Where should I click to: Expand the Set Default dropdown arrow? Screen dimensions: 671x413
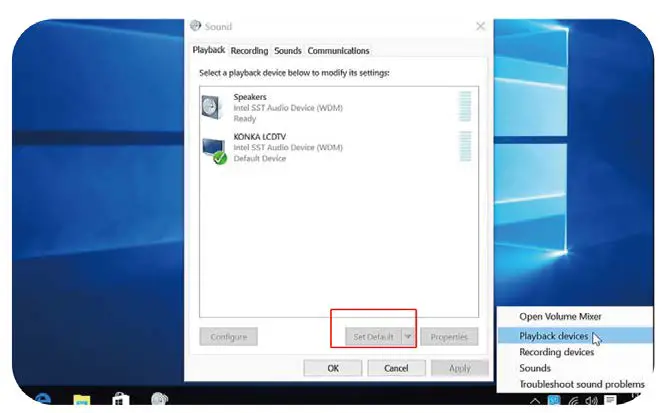[x=408, y=337]
